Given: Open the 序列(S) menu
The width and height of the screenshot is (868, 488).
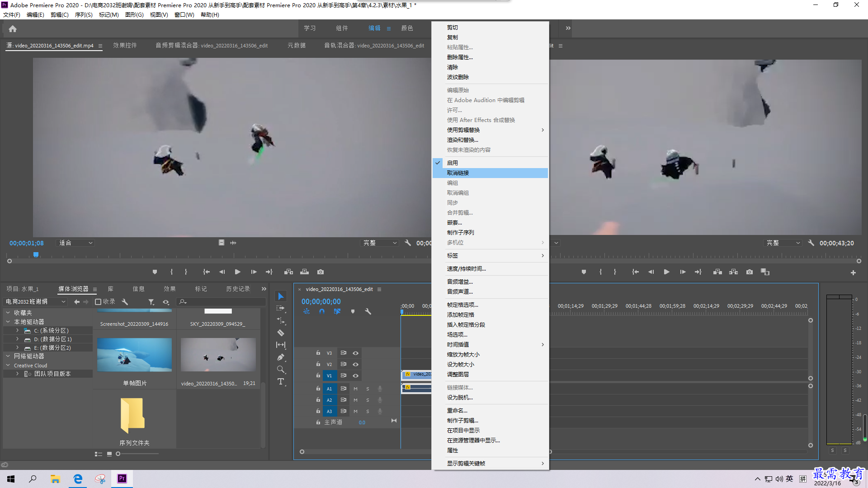Looking at the screenshot, I should pos(84,15).
